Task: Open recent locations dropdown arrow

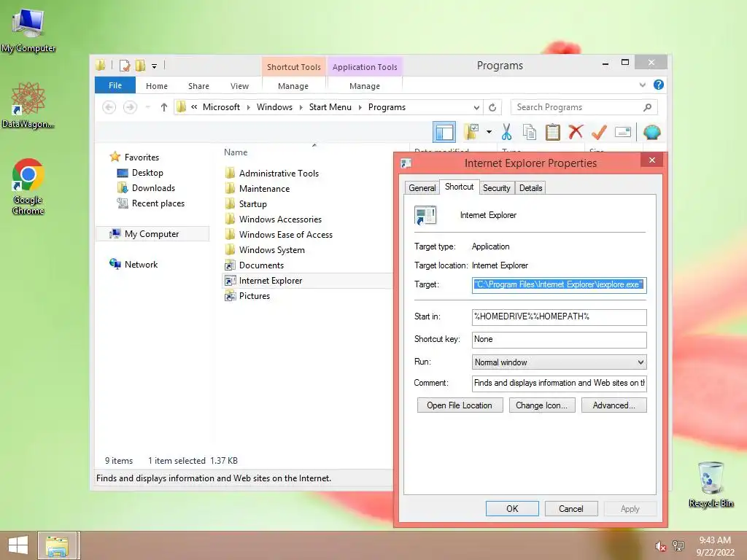Action: [147, 108]
